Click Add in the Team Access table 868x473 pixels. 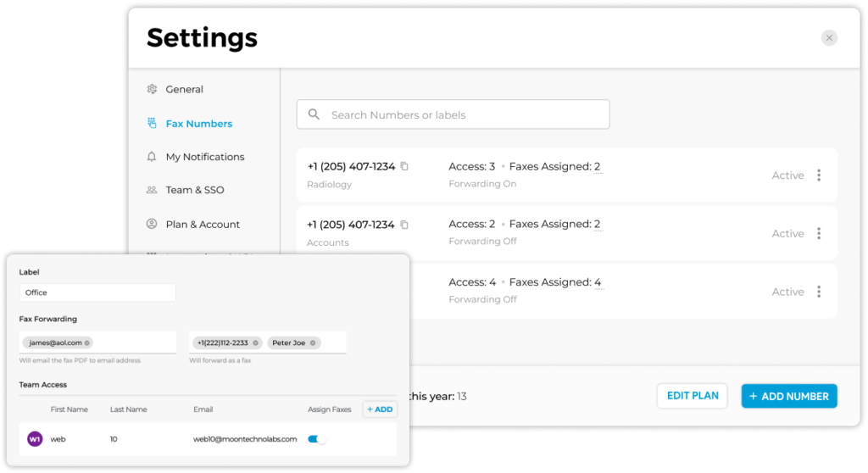pyautogui.click(x=380, y=409)
